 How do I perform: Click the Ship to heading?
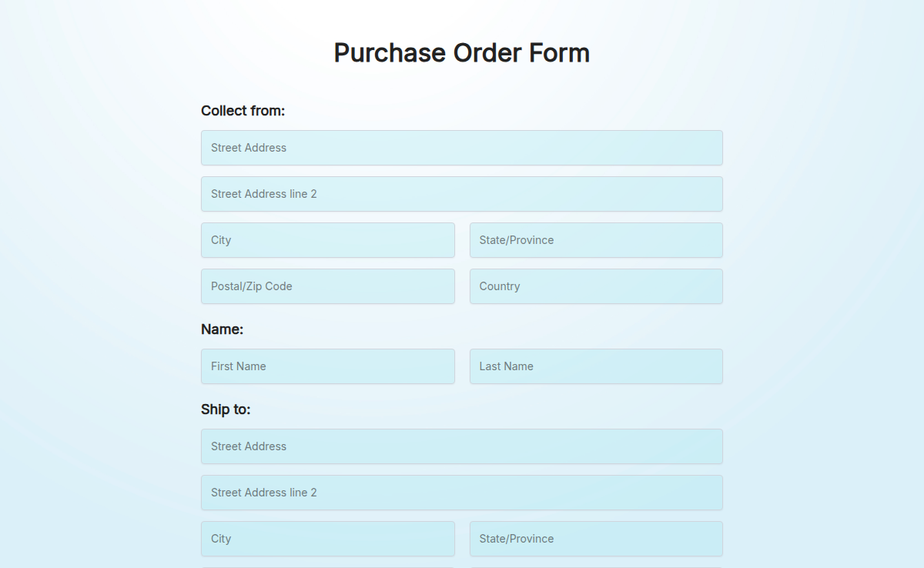pyautogui.click(x=225, y=409)
